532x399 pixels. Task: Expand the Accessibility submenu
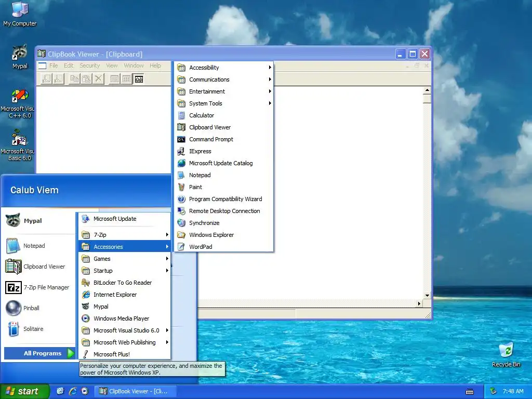pyautogui.click(x=223, y=68)
